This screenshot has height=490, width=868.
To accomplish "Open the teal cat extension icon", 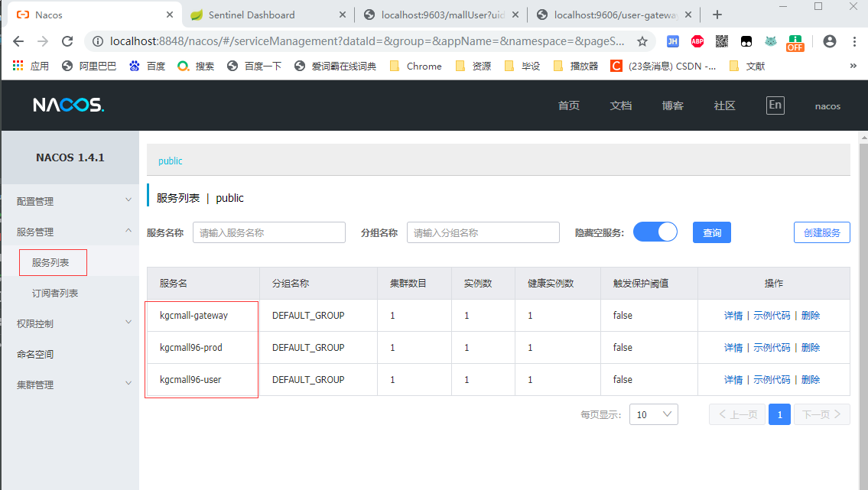I will 771,41.
